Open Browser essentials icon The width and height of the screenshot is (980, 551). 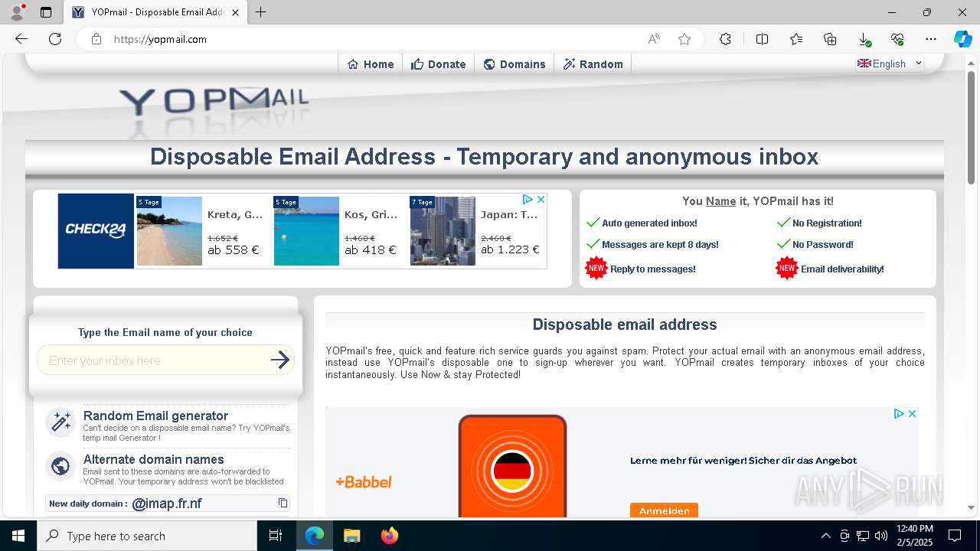point(897,39)
